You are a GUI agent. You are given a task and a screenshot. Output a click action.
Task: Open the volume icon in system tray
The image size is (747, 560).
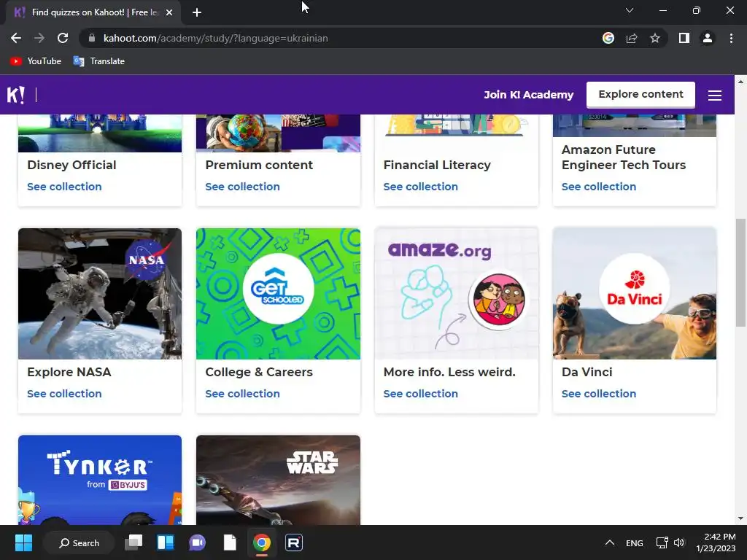(679, 542)
